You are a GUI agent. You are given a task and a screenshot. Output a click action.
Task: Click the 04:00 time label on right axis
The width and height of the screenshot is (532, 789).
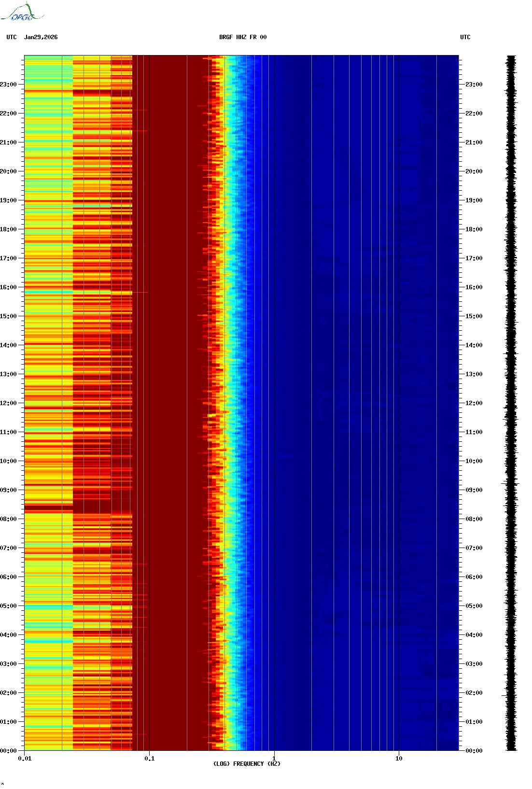(474, 635)
